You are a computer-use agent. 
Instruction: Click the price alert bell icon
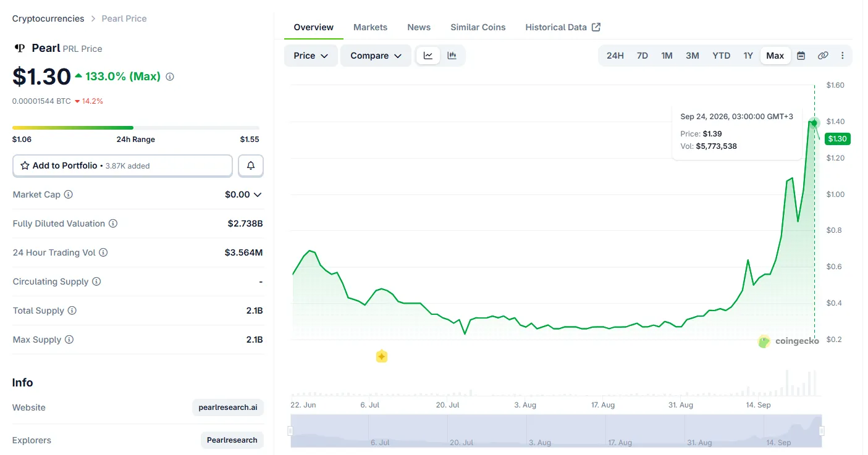point(251,165)
